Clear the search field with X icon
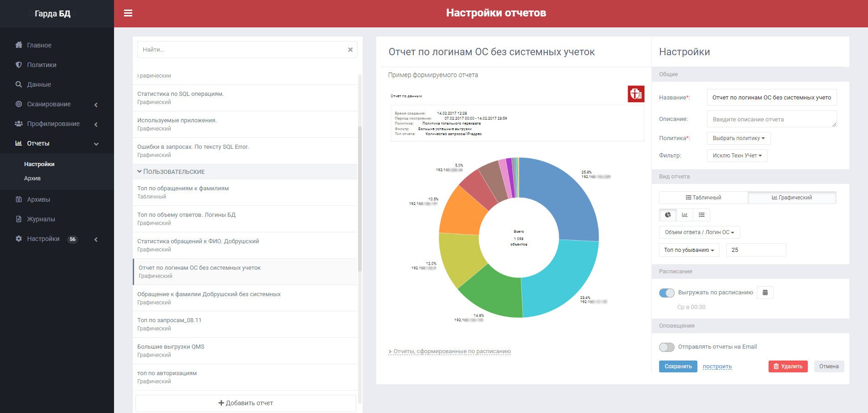The height and width of the screenshot is (413, 868). tap(350, 50)
